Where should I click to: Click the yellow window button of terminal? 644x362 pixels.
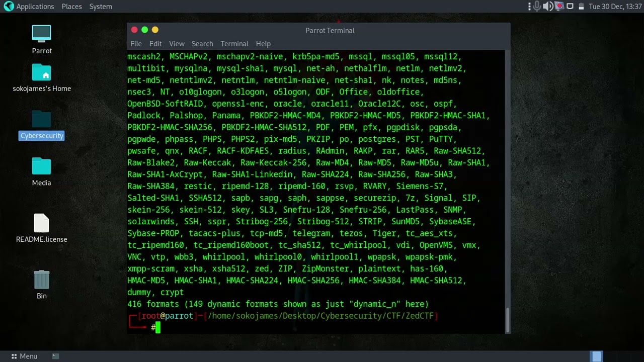click(155, 30)
